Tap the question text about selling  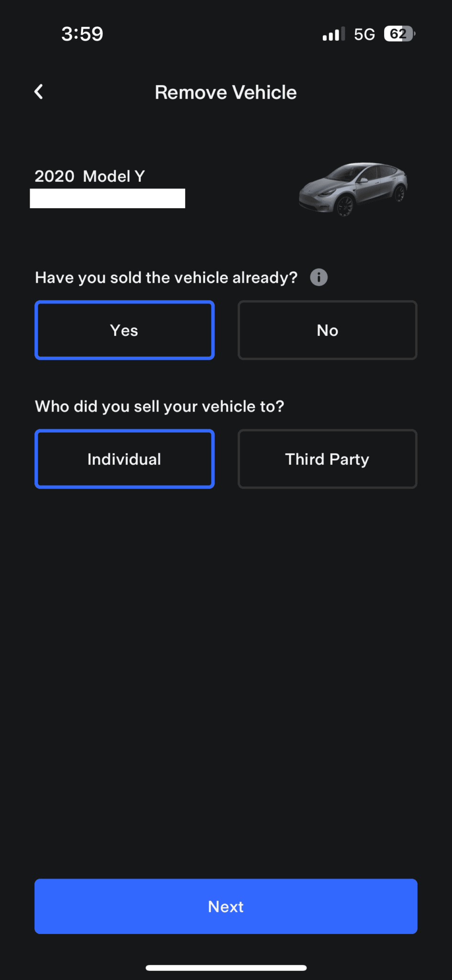click(165, 277)
